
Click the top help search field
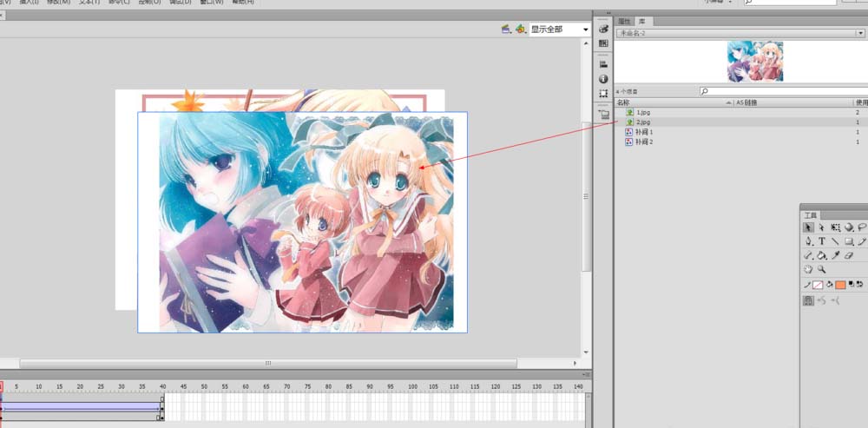coord(792,3)
